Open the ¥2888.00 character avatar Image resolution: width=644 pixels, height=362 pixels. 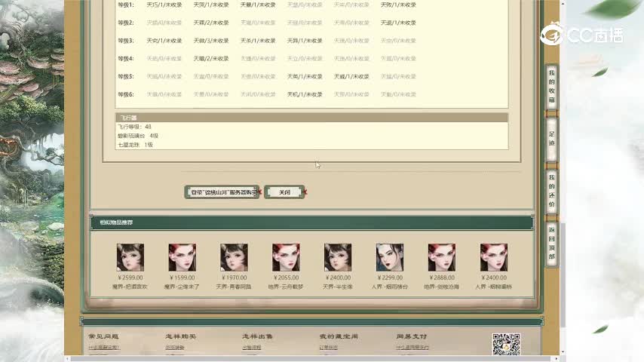tap(441, 257)
